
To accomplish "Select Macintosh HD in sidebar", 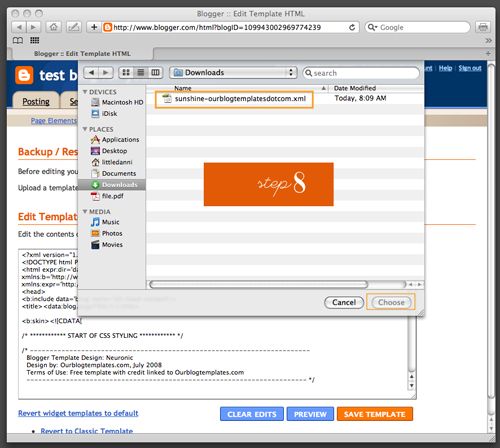I will [x=117, y=102].
